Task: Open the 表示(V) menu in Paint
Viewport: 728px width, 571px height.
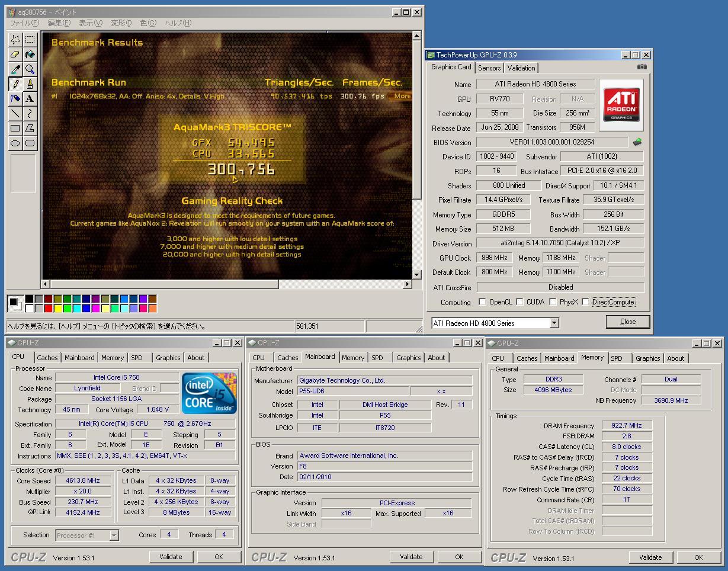Action: (x=90, y=23)
